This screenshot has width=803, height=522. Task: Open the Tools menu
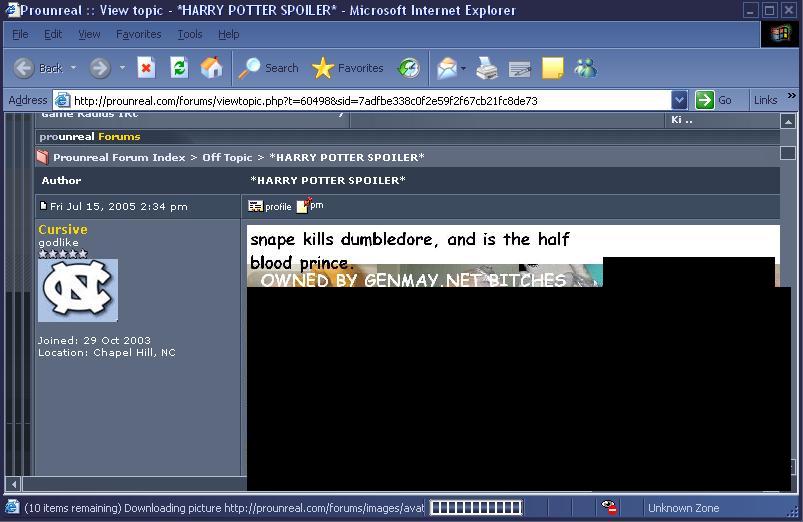tap(190, 34)
